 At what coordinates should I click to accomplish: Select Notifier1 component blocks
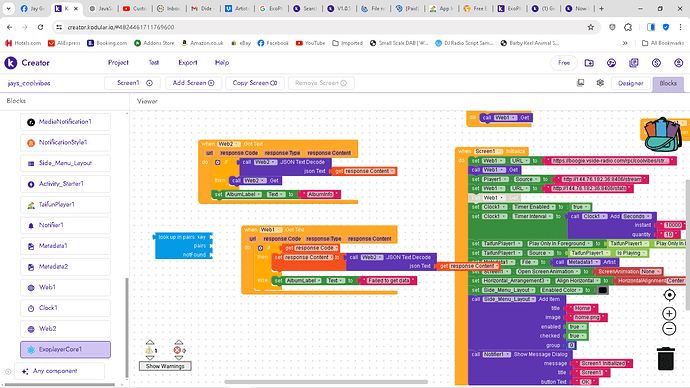point(65,225)
